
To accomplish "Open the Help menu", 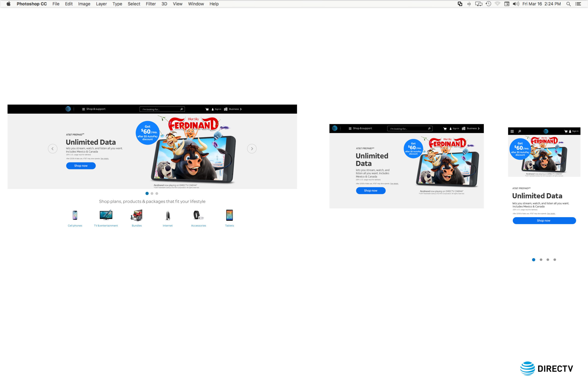I will pyautogui.click(x=214, y=4).
